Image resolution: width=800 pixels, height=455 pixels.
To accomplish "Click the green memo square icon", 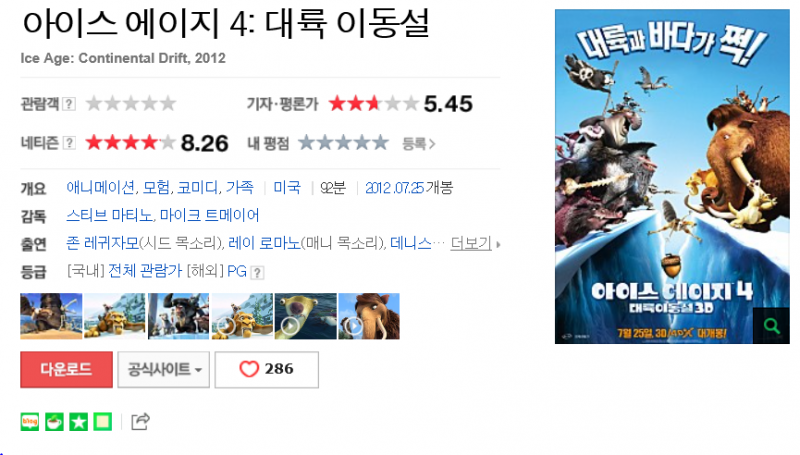I will pos(103,422).
